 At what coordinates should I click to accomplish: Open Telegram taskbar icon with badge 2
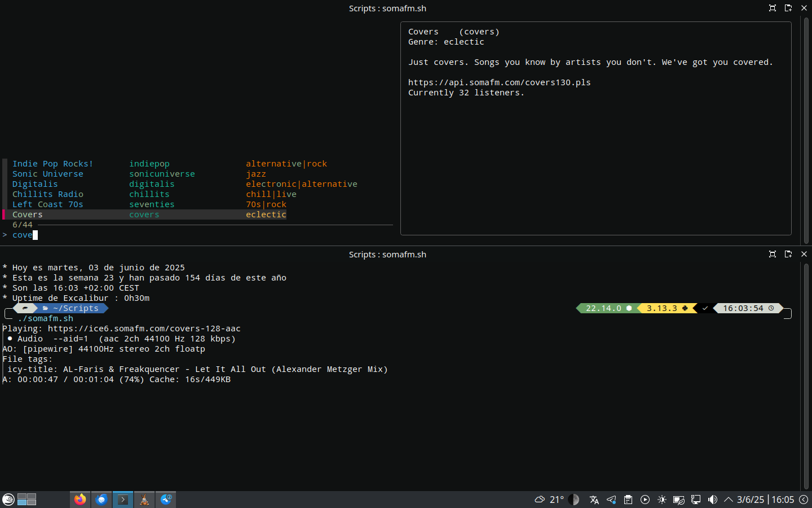166,500
